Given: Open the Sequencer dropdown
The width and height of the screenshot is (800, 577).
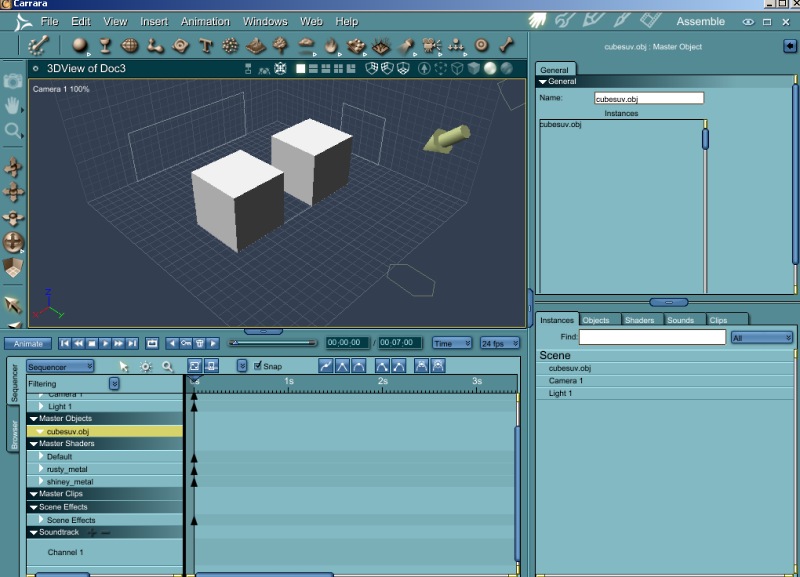Looking at the screenshot, I should pyautogui.click(x=61, y=367).
